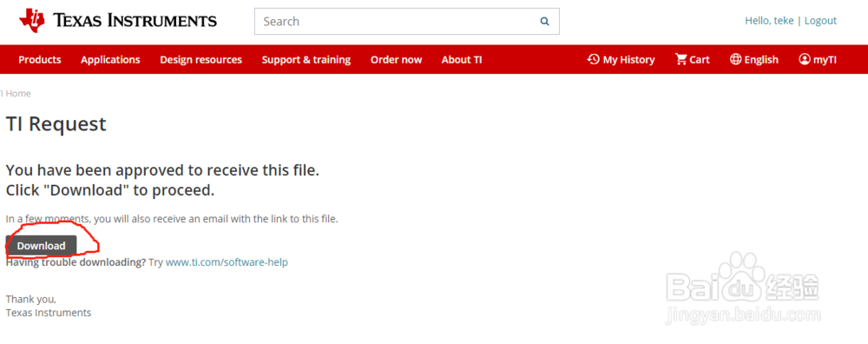Open My History in the nav bar
This screenshot has width=868, height=344.
[621, 59]
